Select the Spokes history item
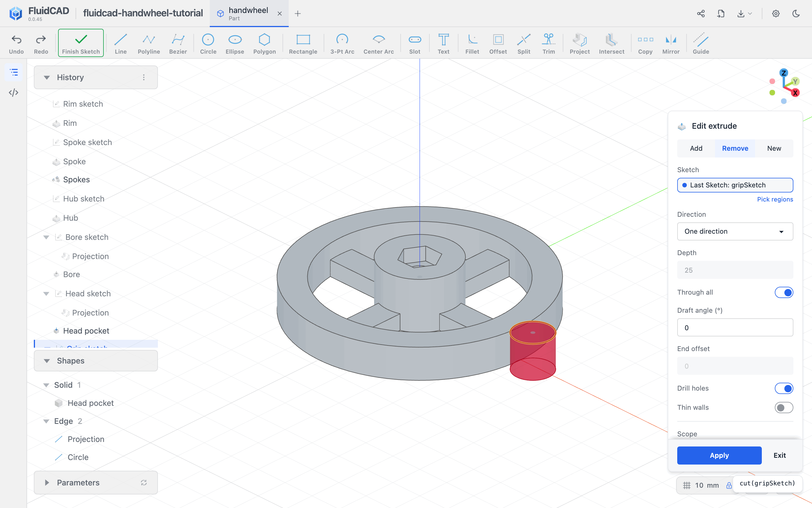This screenshot has height=508, width=812. click(76, 179)
